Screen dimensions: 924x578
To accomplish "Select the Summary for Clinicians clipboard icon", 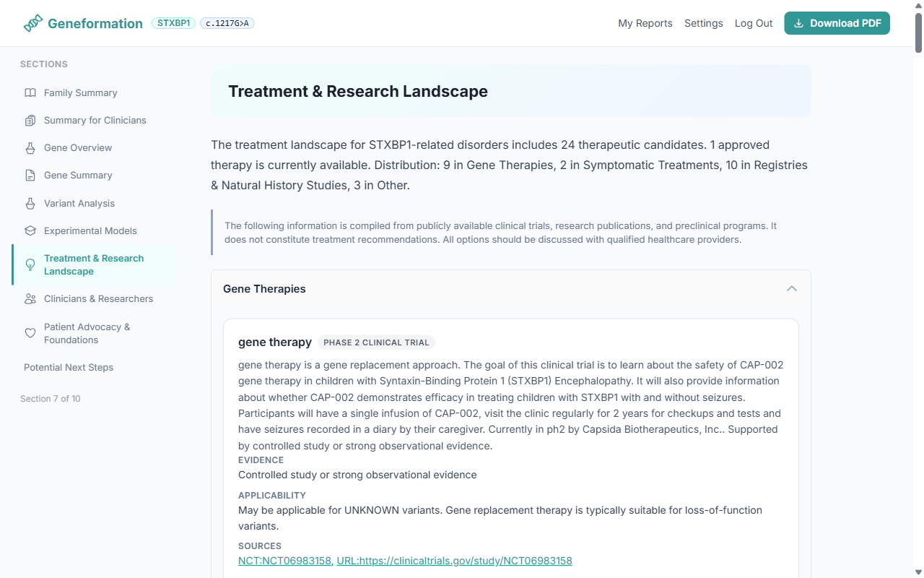I will [x=30, y=120].
